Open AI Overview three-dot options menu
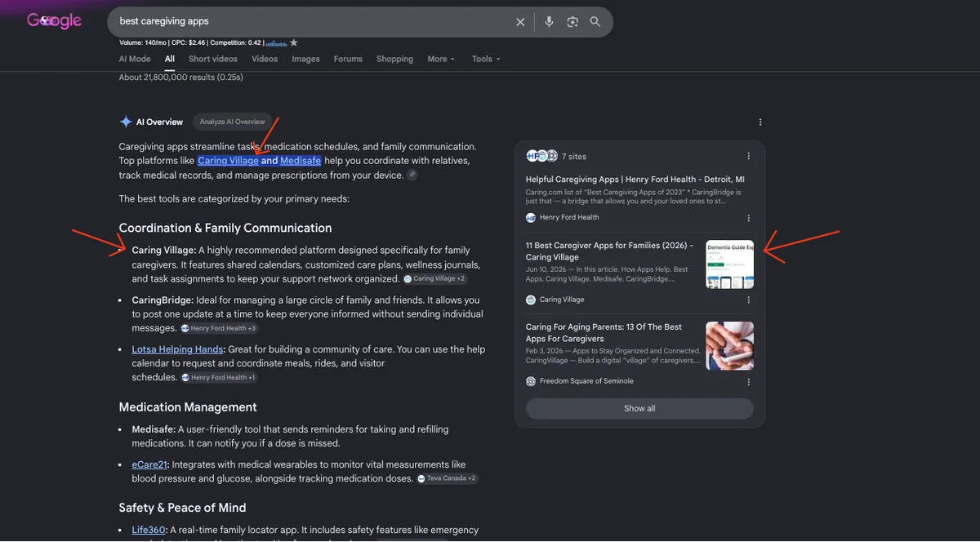This screenshot has width=980, height=542. pos(760,122)
